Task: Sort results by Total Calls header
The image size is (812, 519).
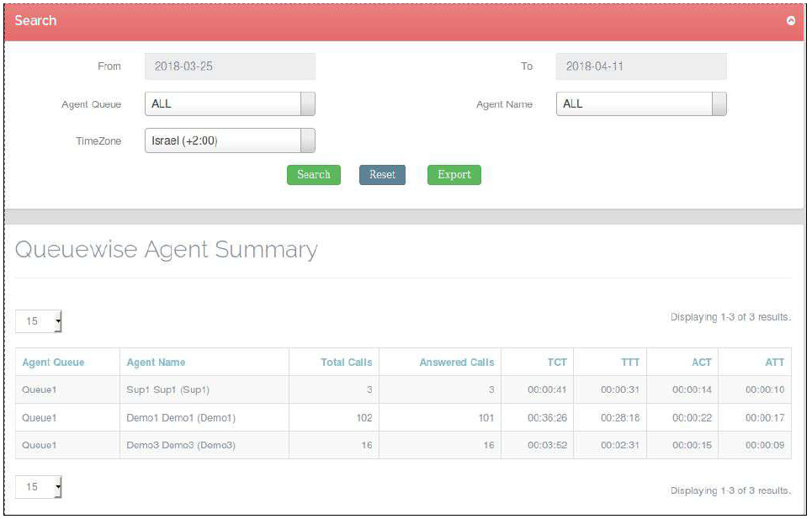Action: [x=346, y=362]
